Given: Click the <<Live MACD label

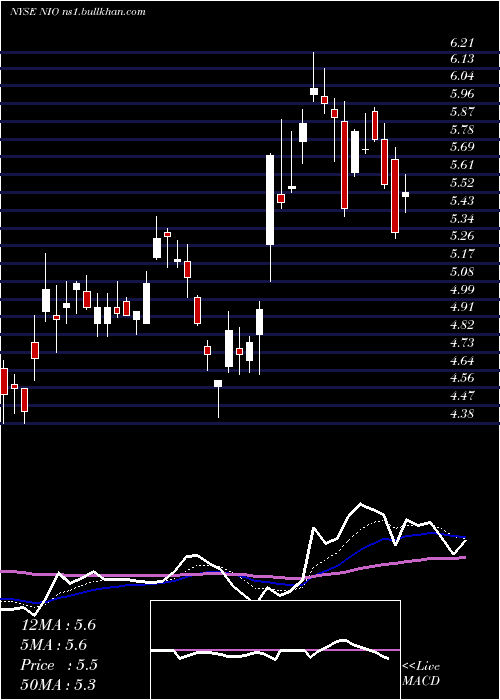Looking at the screenshot, I should 421,673.
